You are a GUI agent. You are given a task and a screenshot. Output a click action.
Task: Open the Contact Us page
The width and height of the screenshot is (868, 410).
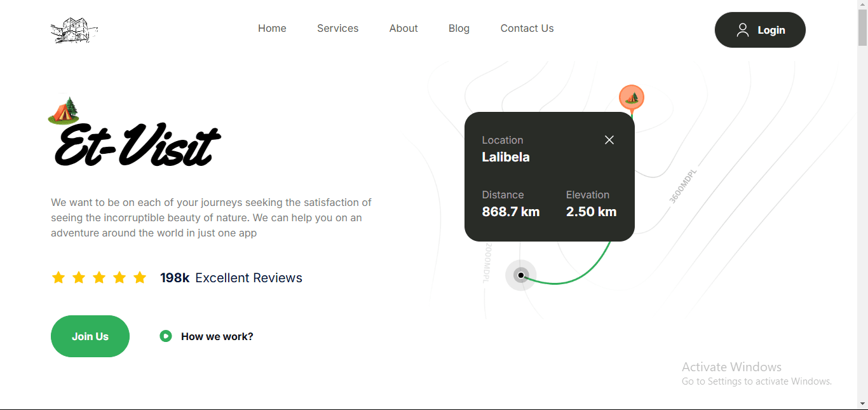point(527,28)
